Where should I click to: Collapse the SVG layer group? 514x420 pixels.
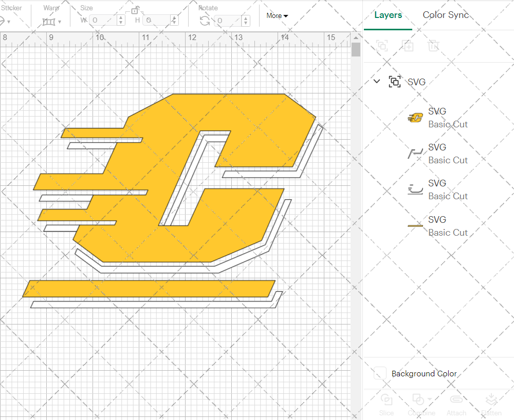coord(376,81)
